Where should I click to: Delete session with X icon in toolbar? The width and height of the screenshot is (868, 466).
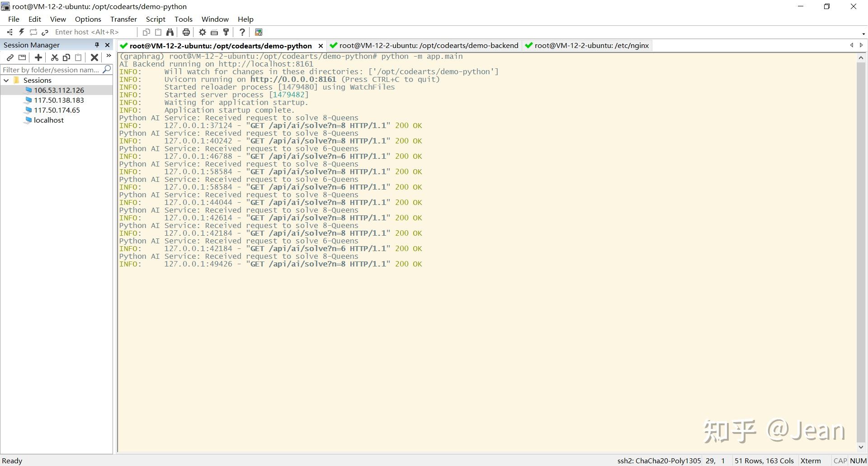coord(94,57)
